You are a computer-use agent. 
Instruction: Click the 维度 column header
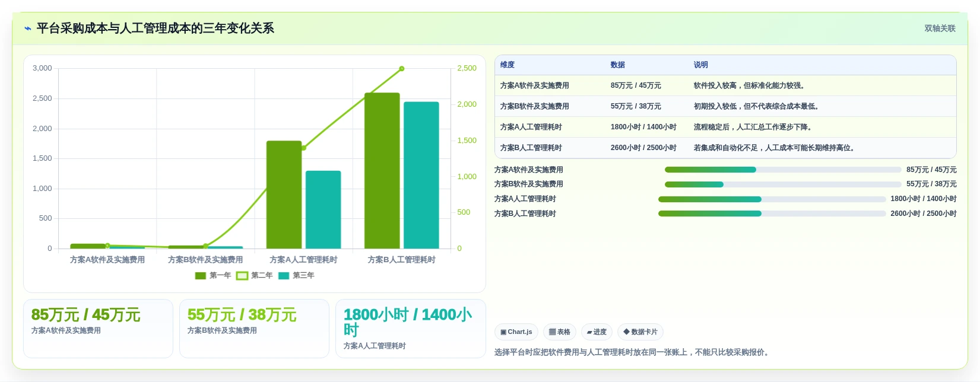coord(508,65)
